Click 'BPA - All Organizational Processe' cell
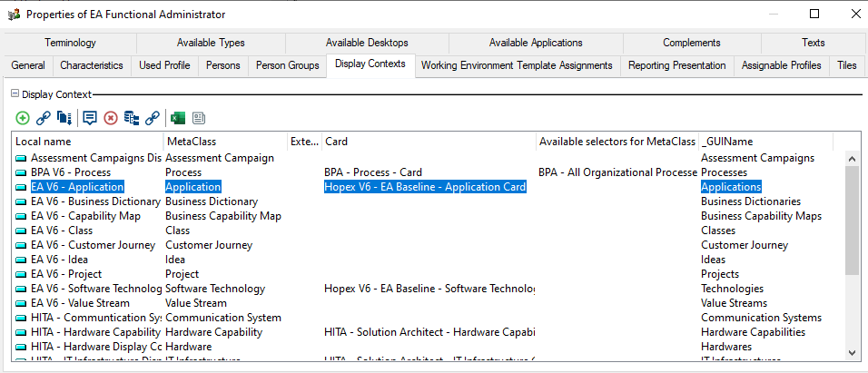 pos(617,172)
